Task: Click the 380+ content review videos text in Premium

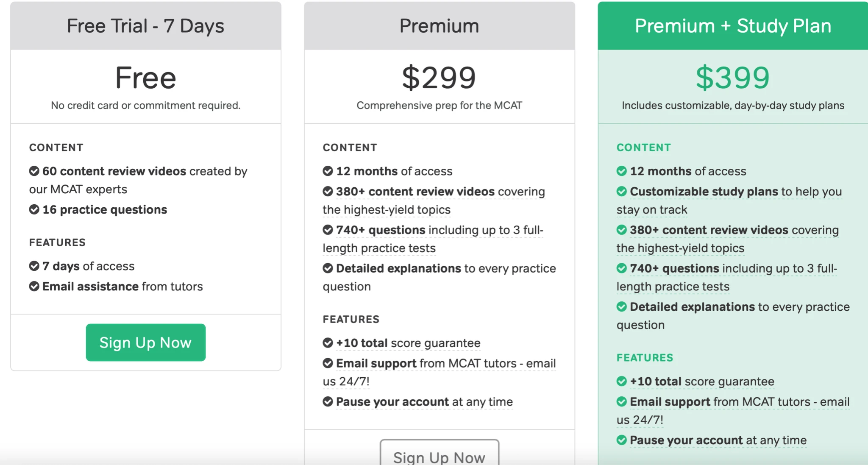Action: coord(415,192)
